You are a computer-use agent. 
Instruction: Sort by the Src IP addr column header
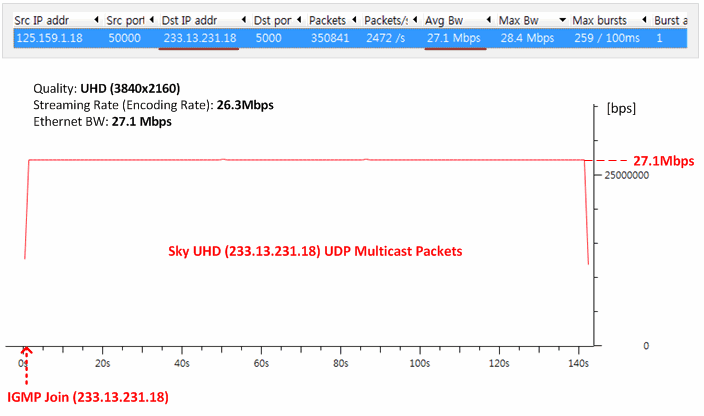point(42,21)
